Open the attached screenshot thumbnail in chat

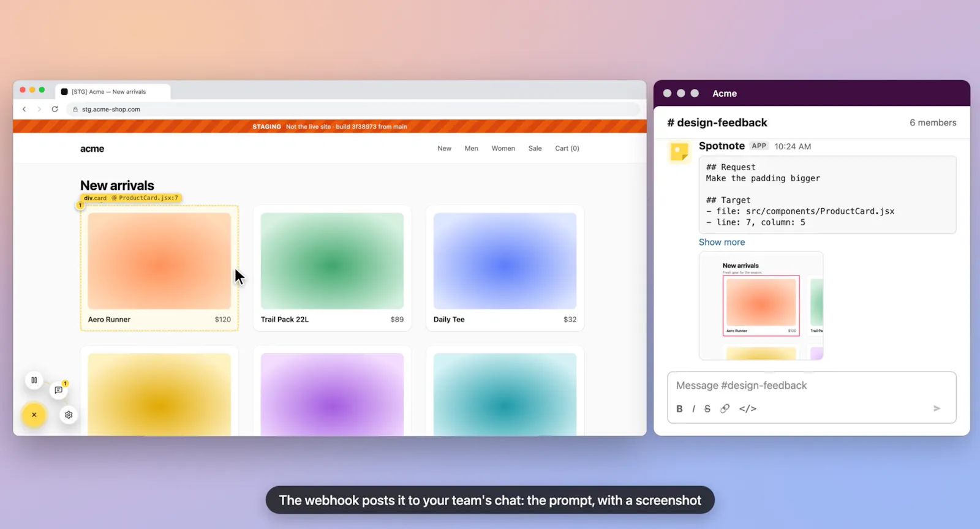click(x=761, y=306)
